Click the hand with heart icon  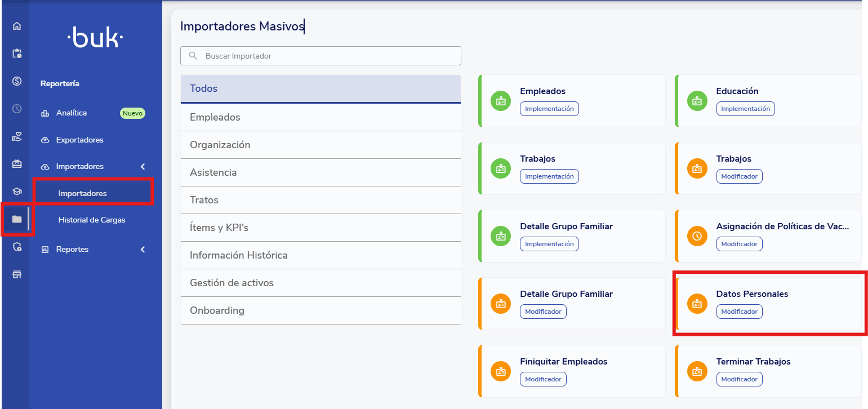[x=17, y=136]
